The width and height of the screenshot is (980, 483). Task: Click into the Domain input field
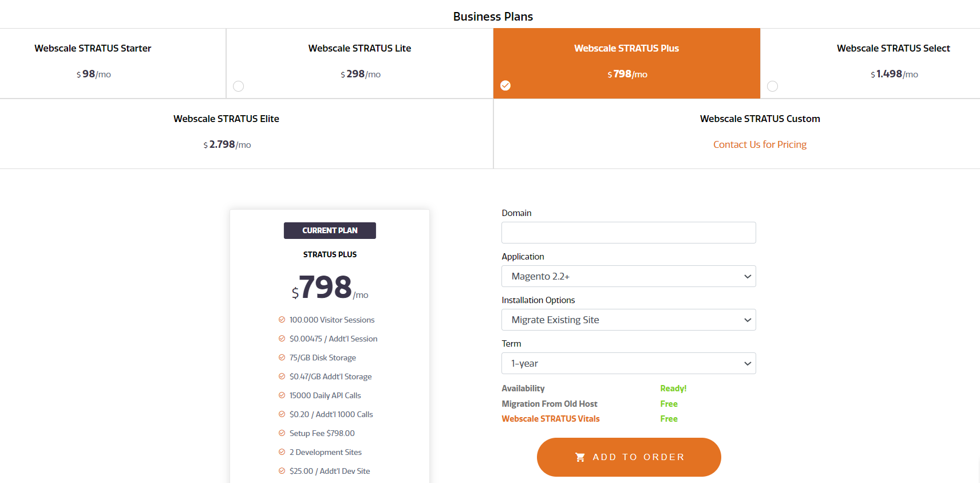point(629,233)
